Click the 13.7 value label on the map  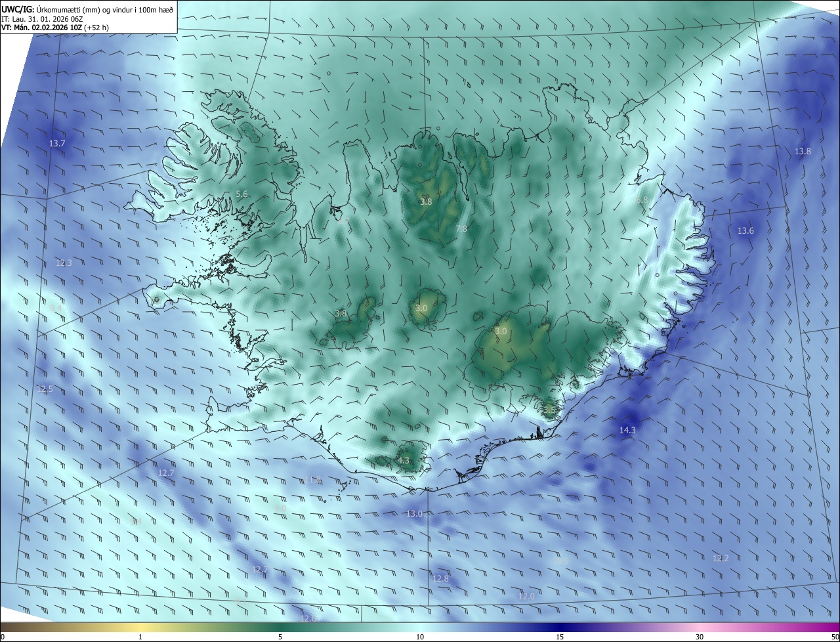pyautogui.click(x=58, y=143)
